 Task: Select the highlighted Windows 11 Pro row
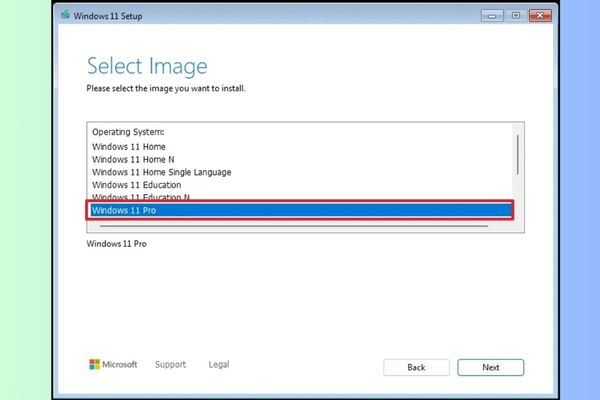301,210
